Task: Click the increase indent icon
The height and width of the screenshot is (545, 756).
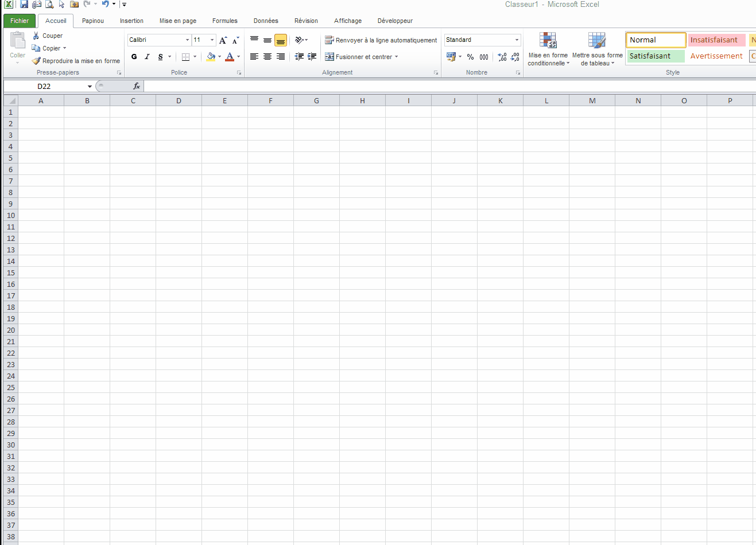Action: click(x=312, y=57)
